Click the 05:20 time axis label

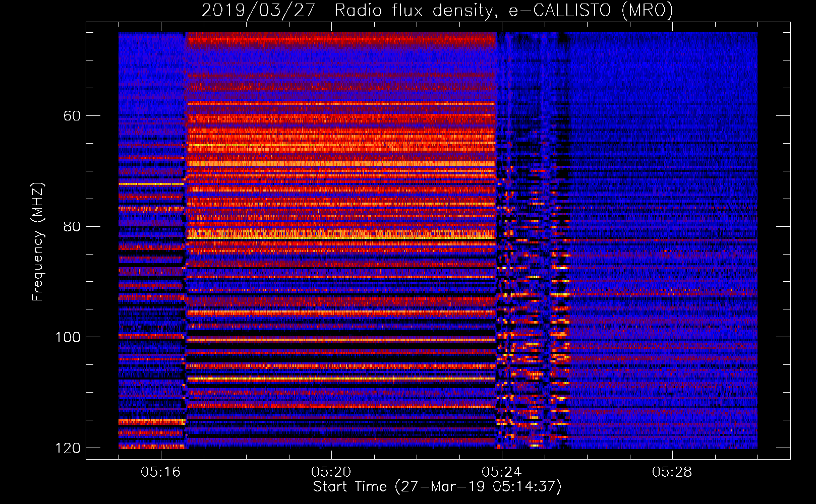[x=331, y=472]
